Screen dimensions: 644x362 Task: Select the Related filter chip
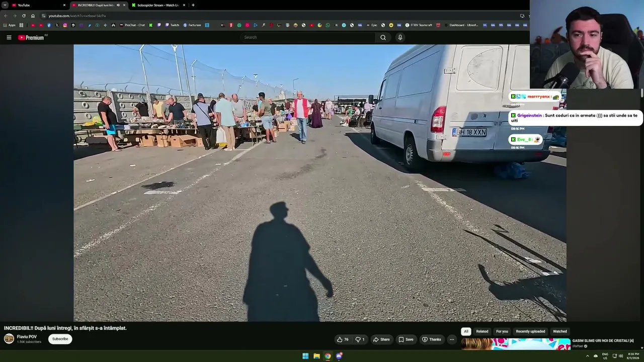(x=482, y=331)
